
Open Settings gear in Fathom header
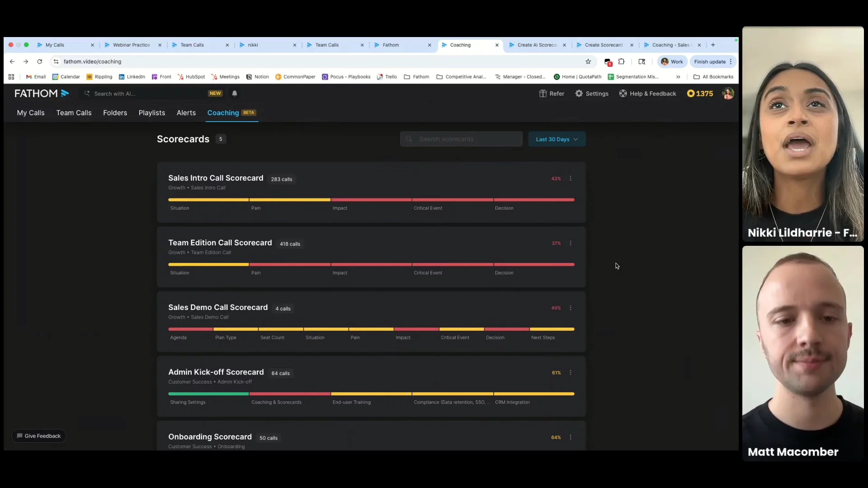point(579,94)
